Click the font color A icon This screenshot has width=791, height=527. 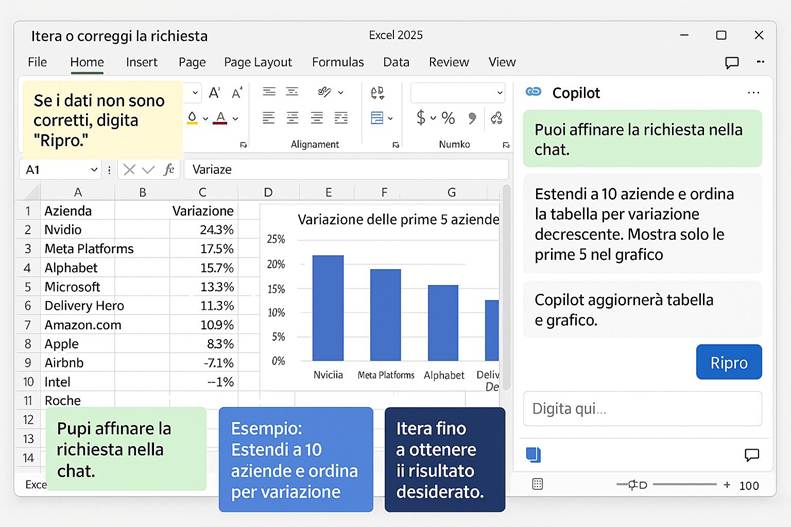tap(220, 118)
